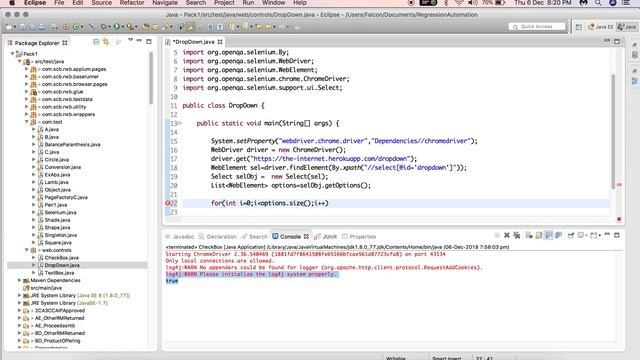
Task: Switch to Java perspective
Action: click(x=627, y=27)
